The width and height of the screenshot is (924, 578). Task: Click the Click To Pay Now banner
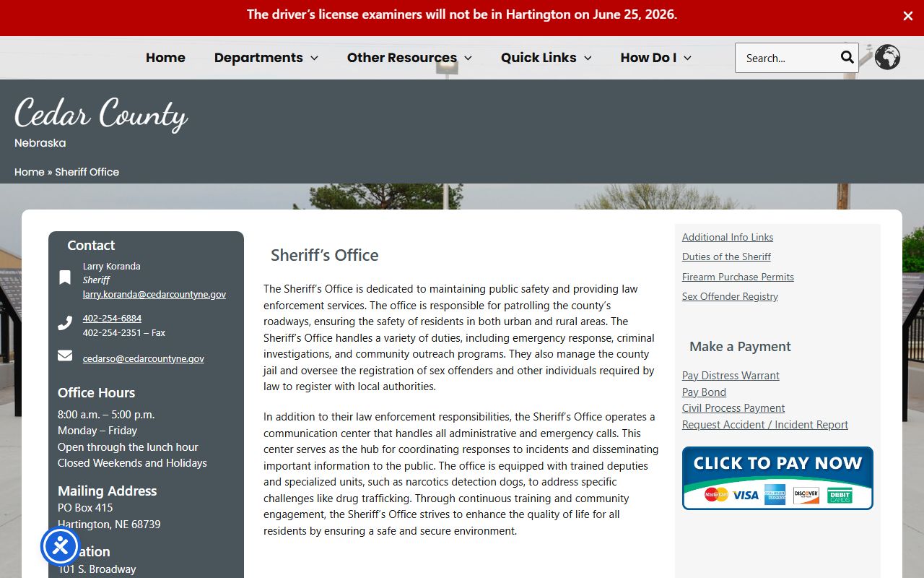coord(777,478)
